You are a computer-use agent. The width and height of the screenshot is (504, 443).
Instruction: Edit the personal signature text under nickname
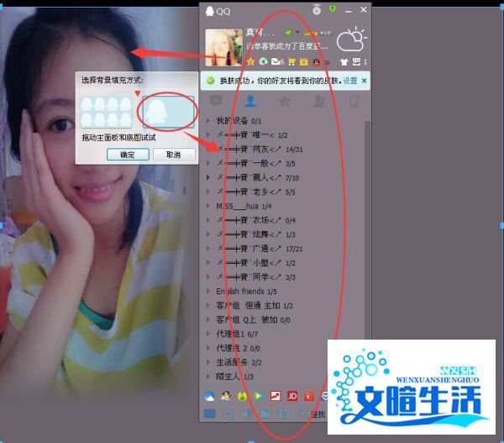287,46
